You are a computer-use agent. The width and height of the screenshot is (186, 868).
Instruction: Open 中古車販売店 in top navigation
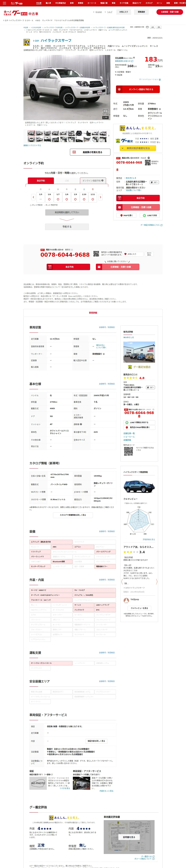point(60,3)
